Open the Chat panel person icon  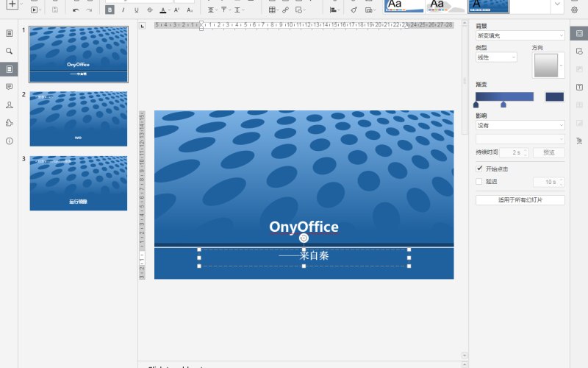[10, 105]
